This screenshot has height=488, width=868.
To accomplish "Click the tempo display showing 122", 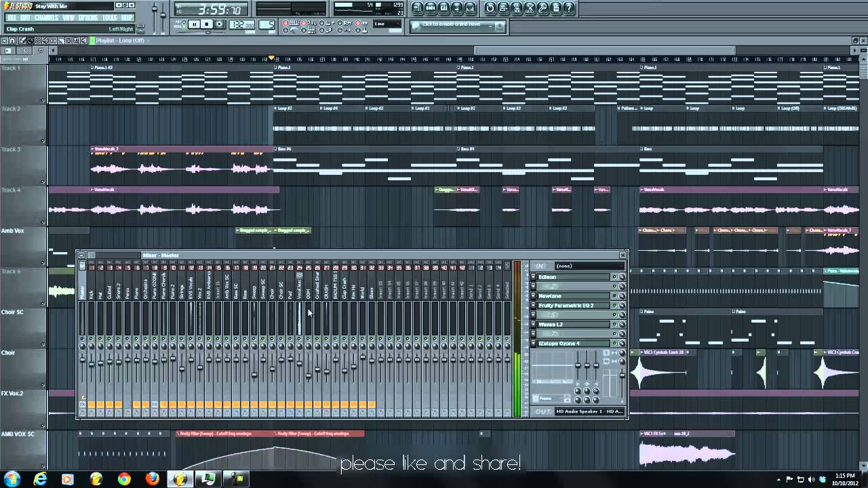I will [x=242, y=24].
